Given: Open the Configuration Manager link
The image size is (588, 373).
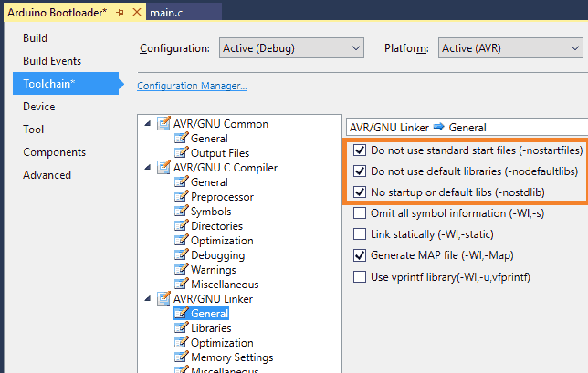Looking at the screenshot, I should [192, 87].
